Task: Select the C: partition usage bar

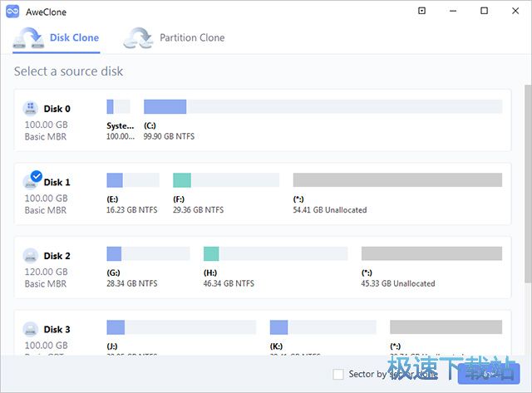Action: coord(323,106)
